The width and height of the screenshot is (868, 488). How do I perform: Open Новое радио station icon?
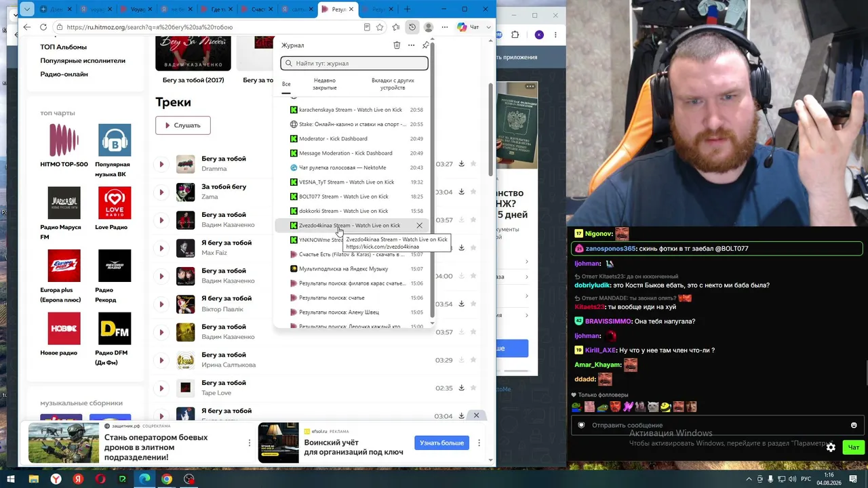click(64, 328)
